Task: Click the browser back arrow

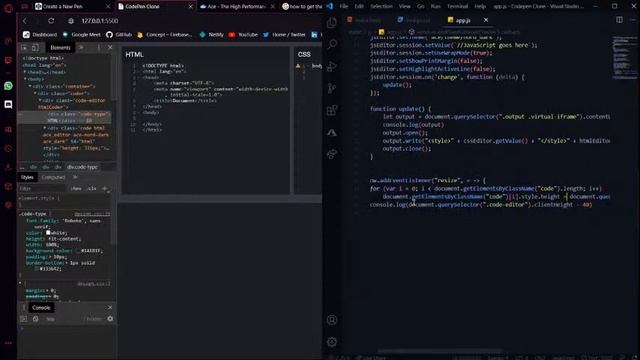Action: pyautogui.click(x=24, y=21)
